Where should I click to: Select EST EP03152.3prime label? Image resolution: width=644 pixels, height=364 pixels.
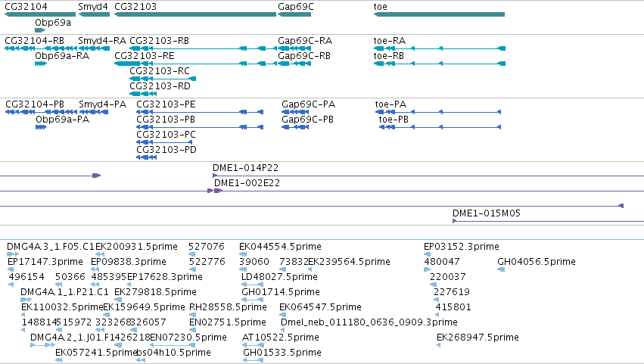pyautogui.click(x=461, y=247)
